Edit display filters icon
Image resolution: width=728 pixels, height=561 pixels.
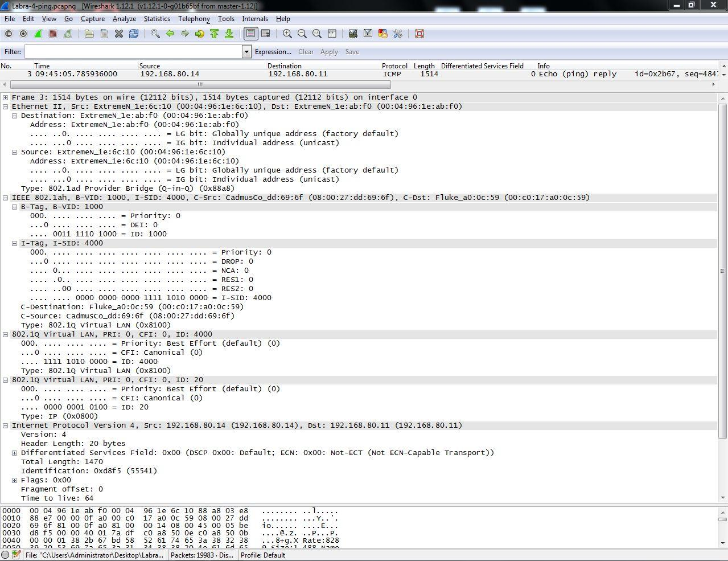click(x=368, y=34)
